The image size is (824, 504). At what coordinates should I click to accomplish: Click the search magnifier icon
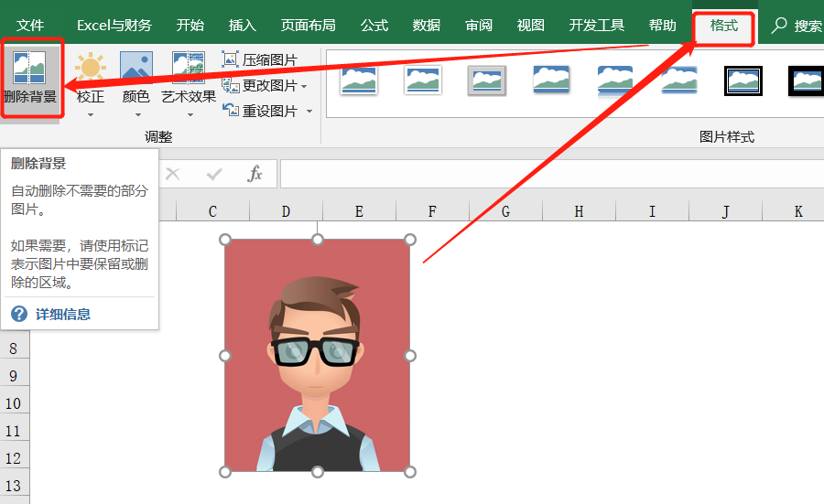(779, 26)
